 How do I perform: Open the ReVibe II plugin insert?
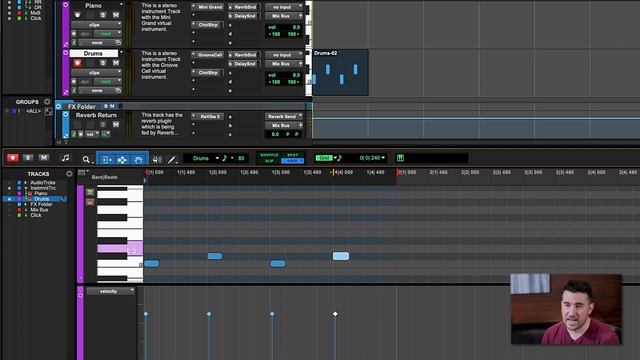pos(208,116)
